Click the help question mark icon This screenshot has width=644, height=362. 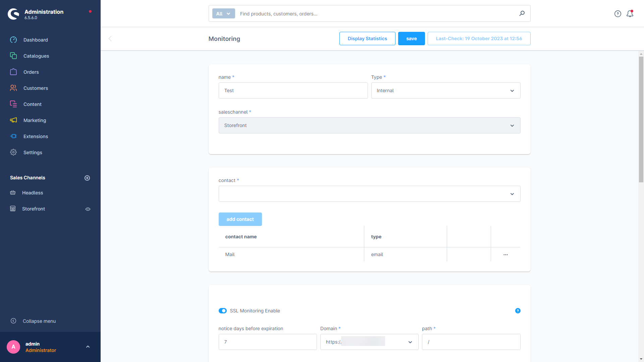click(518, 311)
